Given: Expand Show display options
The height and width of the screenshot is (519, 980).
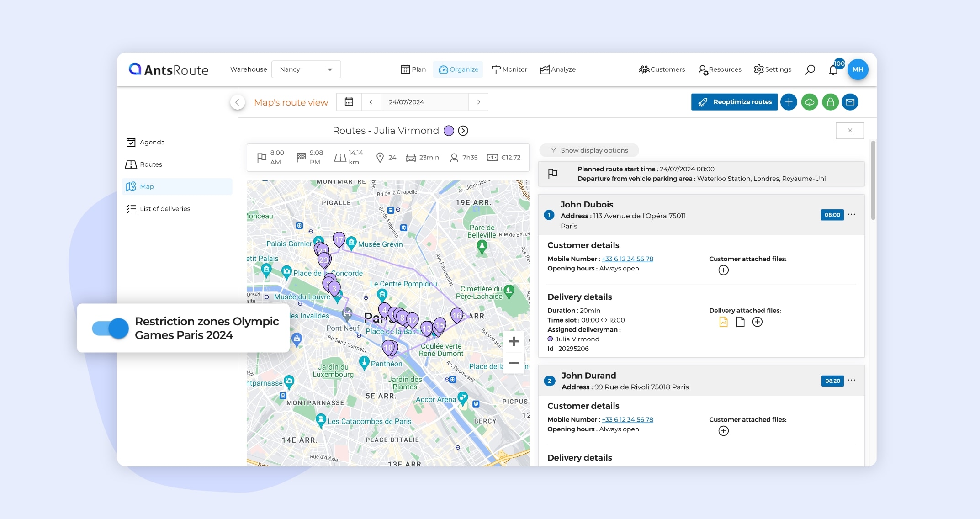Looking at the screenshot, I should point(589,150).
